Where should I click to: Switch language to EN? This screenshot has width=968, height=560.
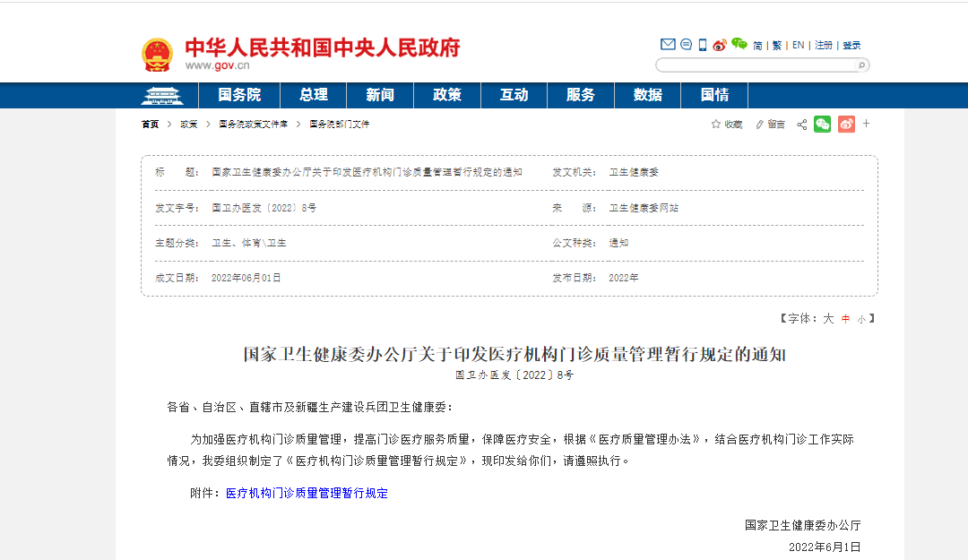pyautogui.click(x=798, y=45)
